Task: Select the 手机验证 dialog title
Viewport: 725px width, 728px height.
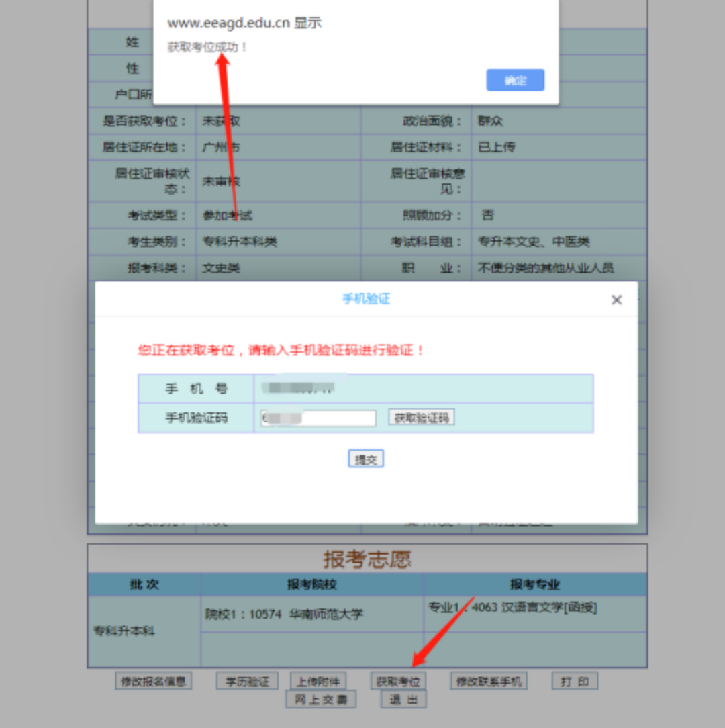Action: point(367,299)
